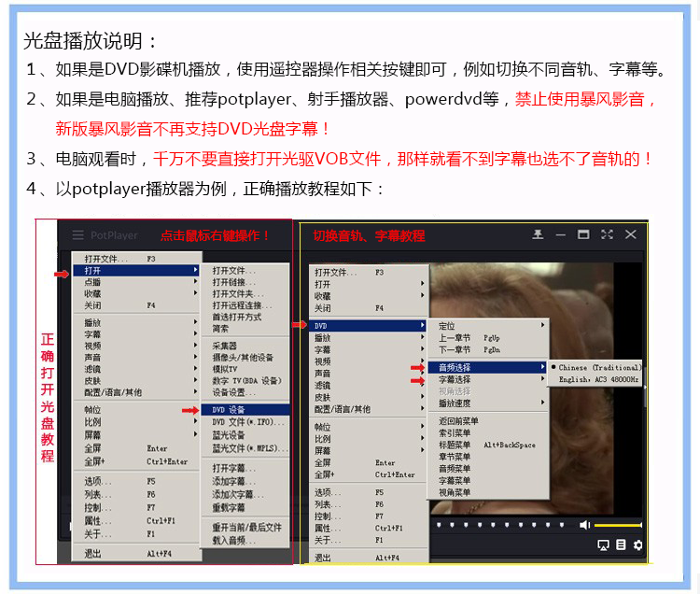700x594 pixels.
Task: Click 模拟TV entry
Action: click(245, 369)
